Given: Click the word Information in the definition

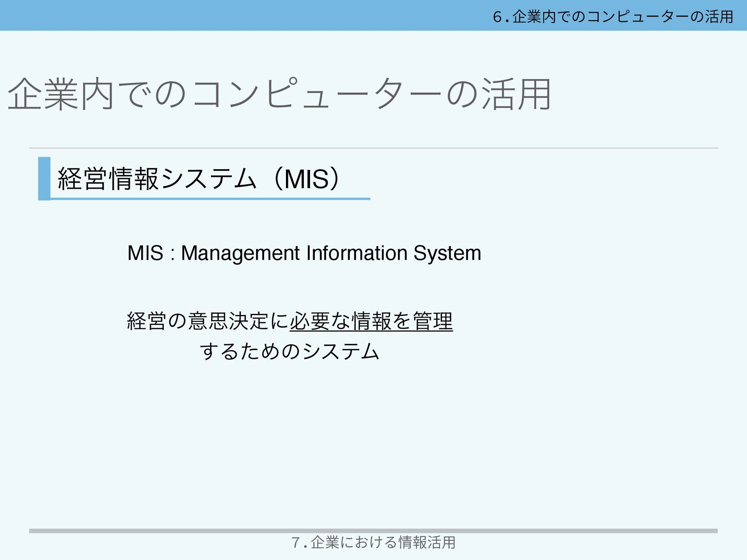Looking at the screenshot, I should pyautogui.click(x=356, y=253).
